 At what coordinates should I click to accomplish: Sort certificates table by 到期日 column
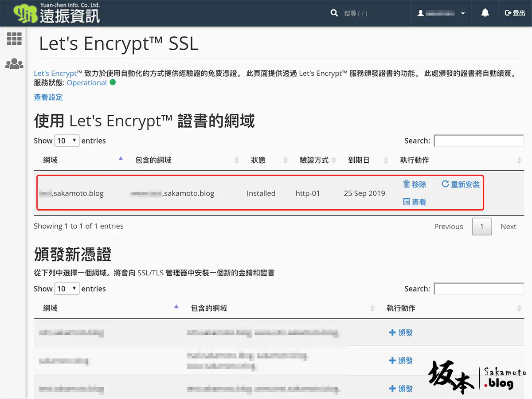point(359,160)
